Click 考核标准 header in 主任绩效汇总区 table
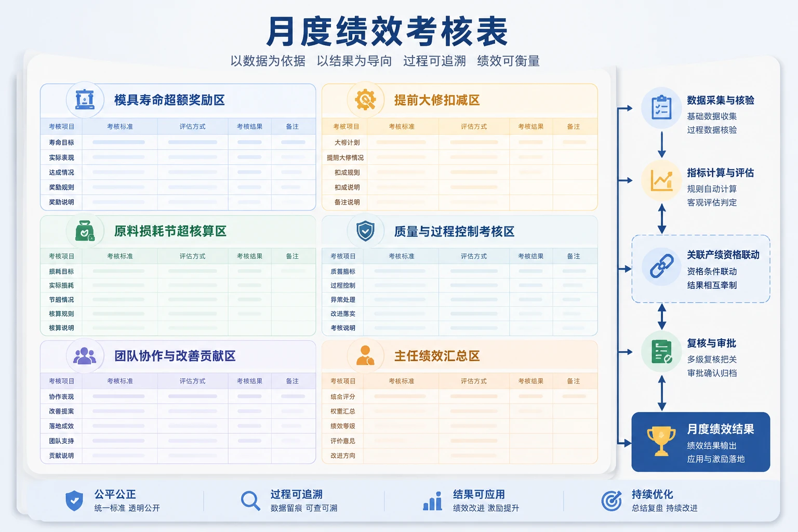 point(402,381)
